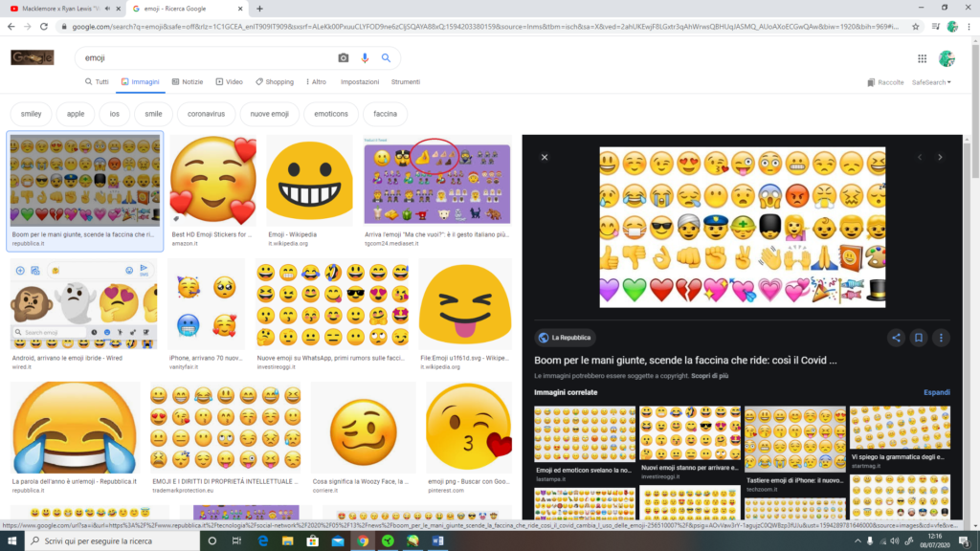Save previewed image to collection
The image size is (980, 551).
(x=918, y=338)
